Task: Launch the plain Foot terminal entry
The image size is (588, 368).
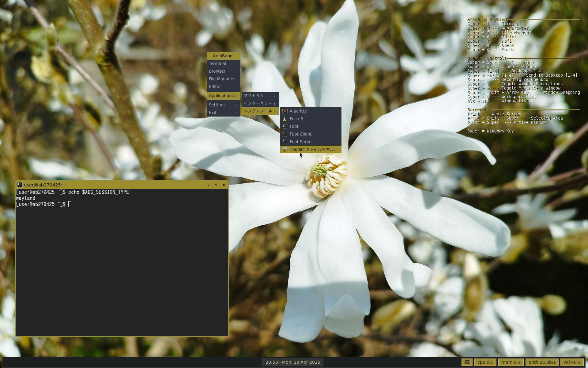Action: pyautogui.click(x=311, y=126)
